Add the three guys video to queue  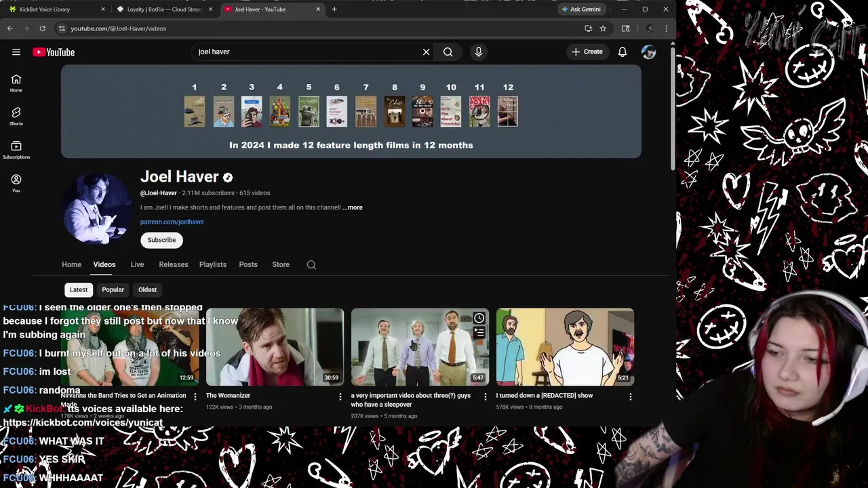(x=479, y=332)
